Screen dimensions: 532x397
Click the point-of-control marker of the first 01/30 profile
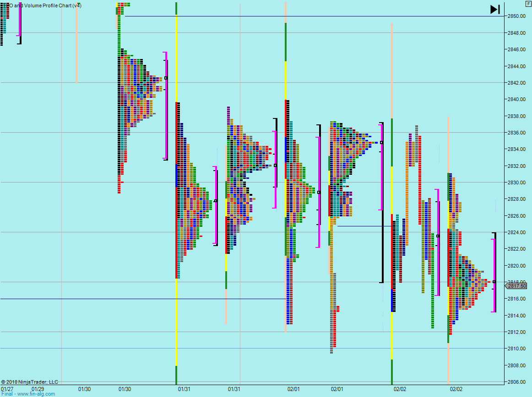point(166,78)
